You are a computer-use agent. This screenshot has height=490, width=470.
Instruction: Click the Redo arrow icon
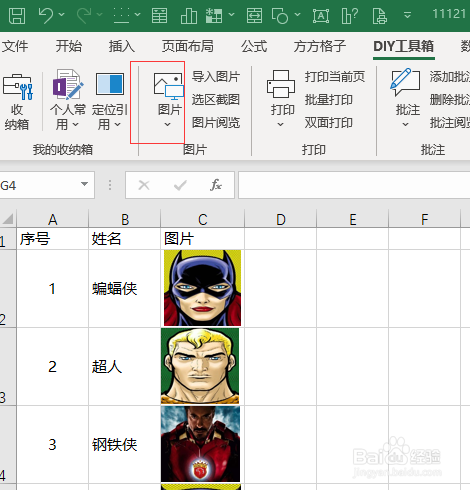pos(84,15)
